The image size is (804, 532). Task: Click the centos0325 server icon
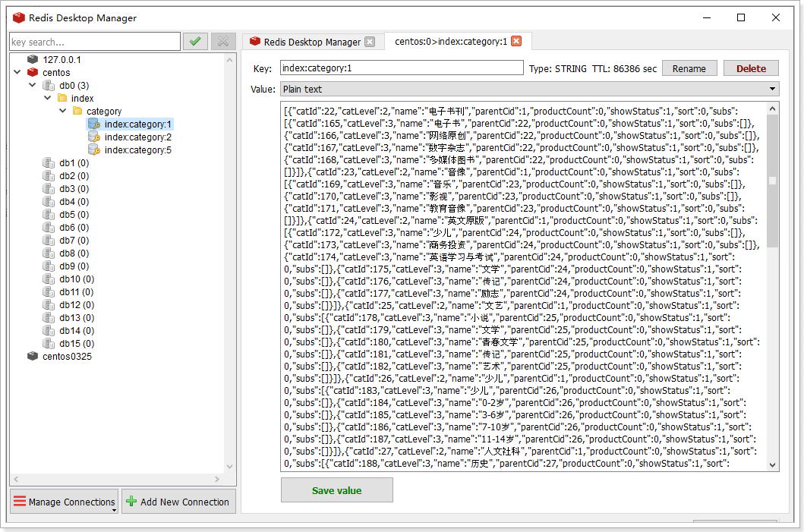pyautogui.click(x=32, y=356)
